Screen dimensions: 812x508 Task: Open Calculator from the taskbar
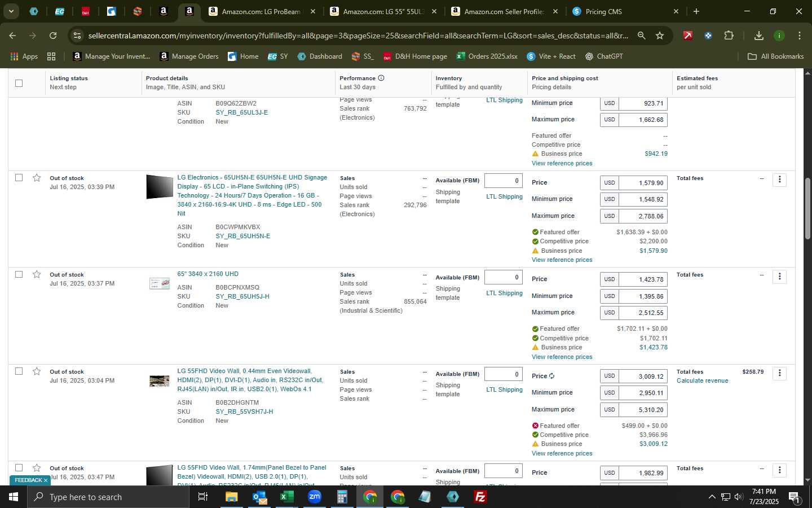tap(342, 497)
